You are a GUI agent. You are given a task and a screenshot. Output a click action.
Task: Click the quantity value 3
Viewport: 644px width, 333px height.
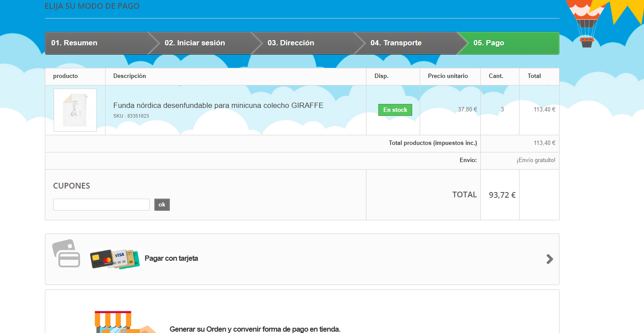502,110
